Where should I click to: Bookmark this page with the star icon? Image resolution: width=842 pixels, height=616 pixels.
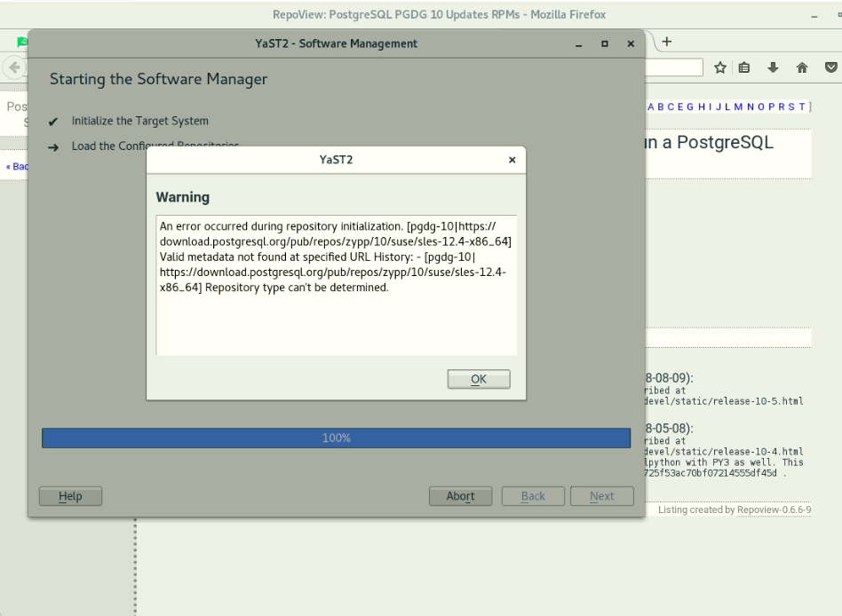pyautogui.click(x=721, y=67)
